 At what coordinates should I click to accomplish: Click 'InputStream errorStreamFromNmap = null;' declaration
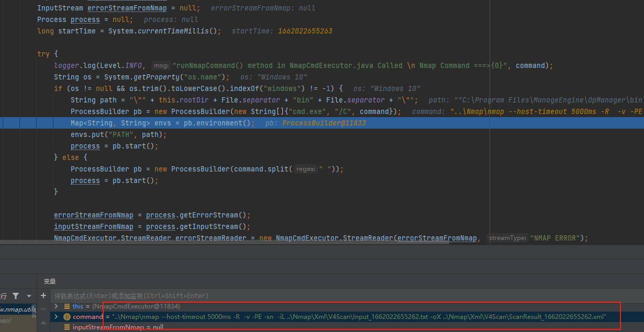point(118,8)
